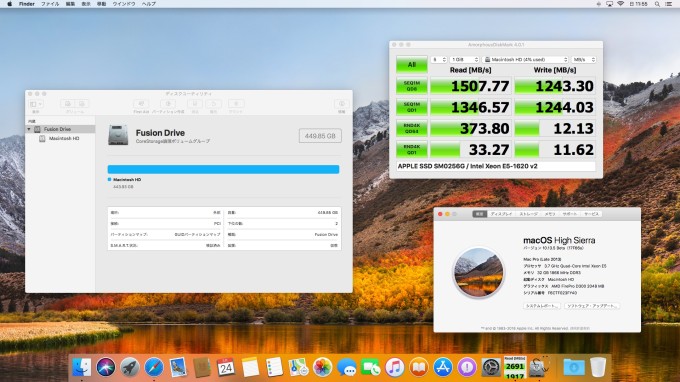
Task: Click Disk Utility icon in Dock
Action: coord(539,367)
